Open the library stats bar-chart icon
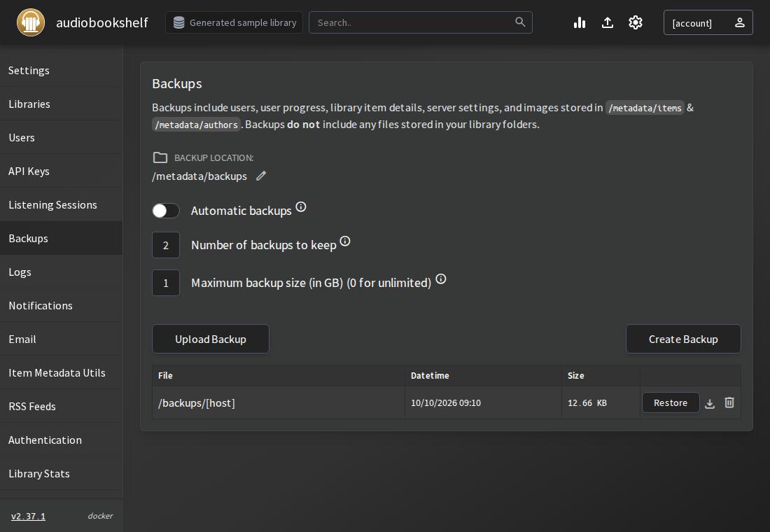 click(x=580, y=22)
